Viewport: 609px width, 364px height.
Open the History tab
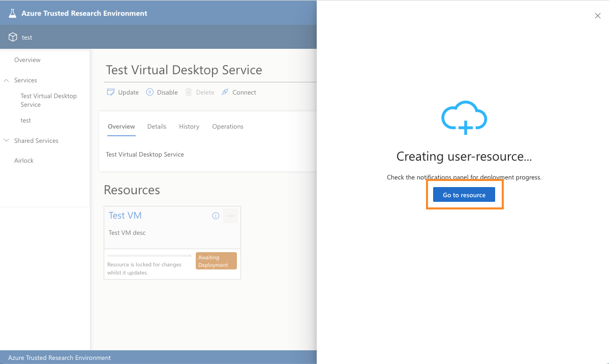189,127
